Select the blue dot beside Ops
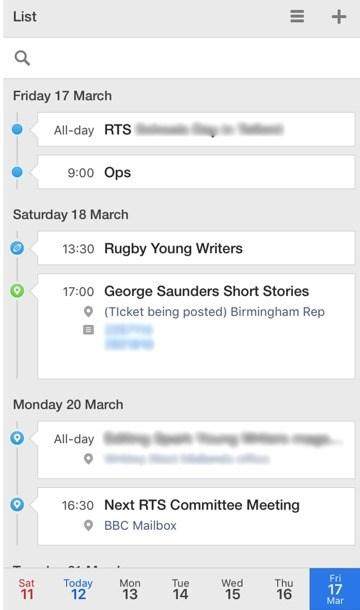The image size is (360, 610). pos(17,172)
